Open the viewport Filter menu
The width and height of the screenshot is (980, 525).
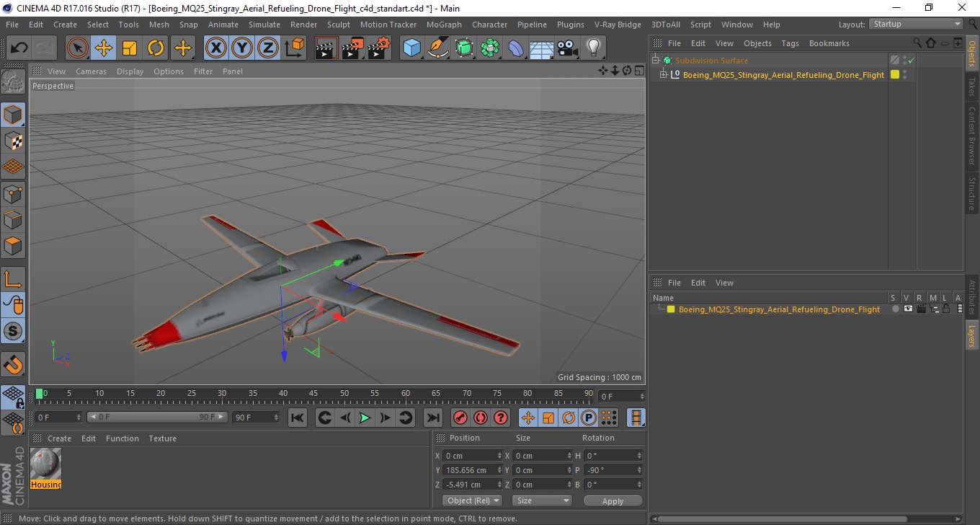click(x=203, y=71)
